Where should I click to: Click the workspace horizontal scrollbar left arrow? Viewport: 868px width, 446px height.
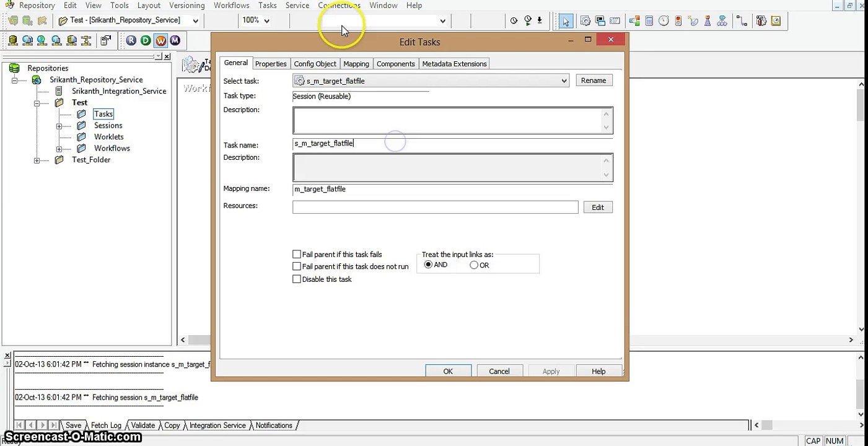(183, 339)
